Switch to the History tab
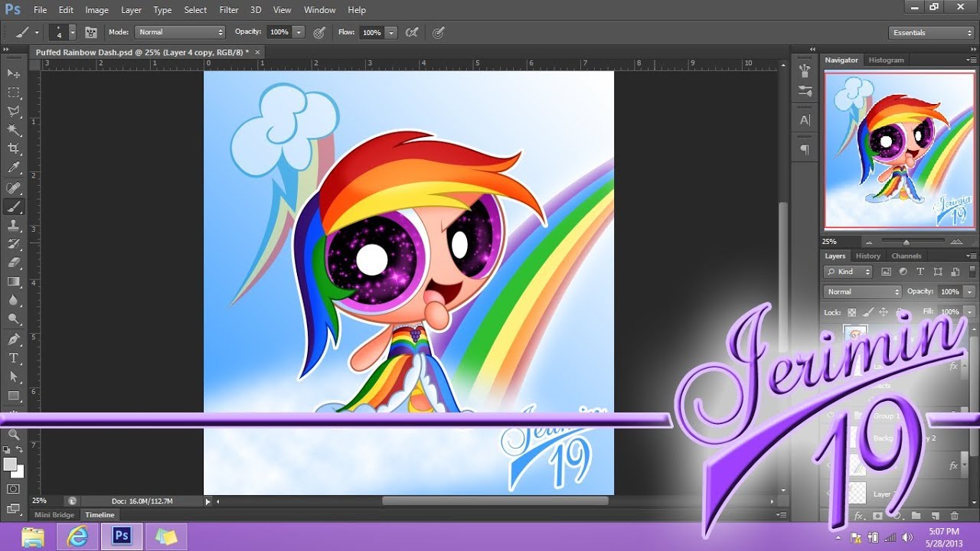 pyautogui.click(x=868, y=256)
